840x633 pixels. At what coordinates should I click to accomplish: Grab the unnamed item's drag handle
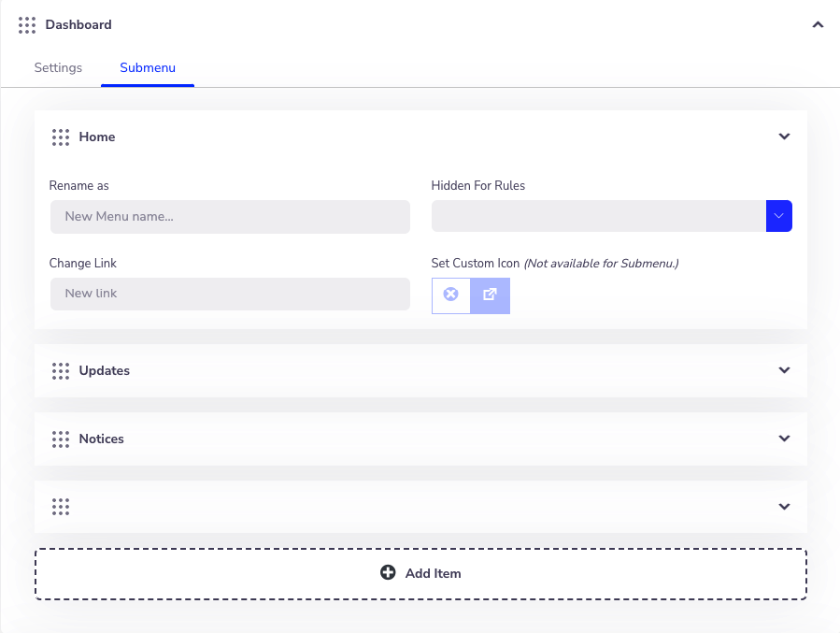coord(61,507)
